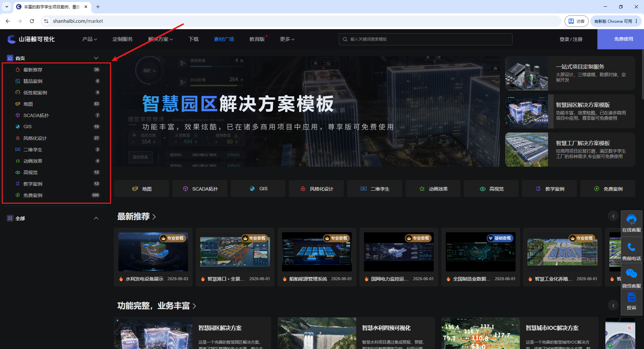Click the icon beside sidebar 教学案例
This screenshot has width=644, height=349.
click(18, 184)
